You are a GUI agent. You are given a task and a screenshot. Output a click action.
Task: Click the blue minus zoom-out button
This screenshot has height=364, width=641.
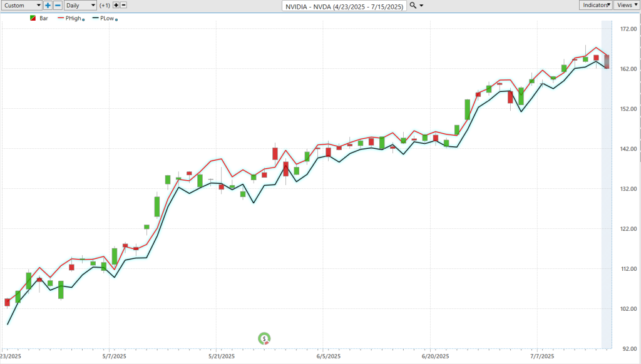58,5
